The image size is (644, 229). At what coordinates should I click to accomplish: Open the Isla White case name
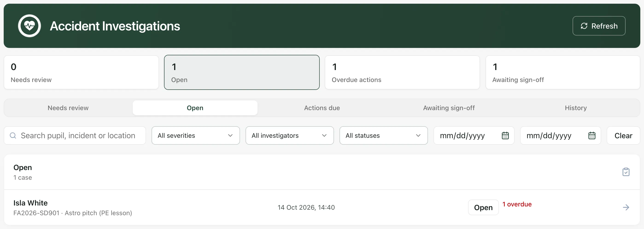click(x=30, y=203)
